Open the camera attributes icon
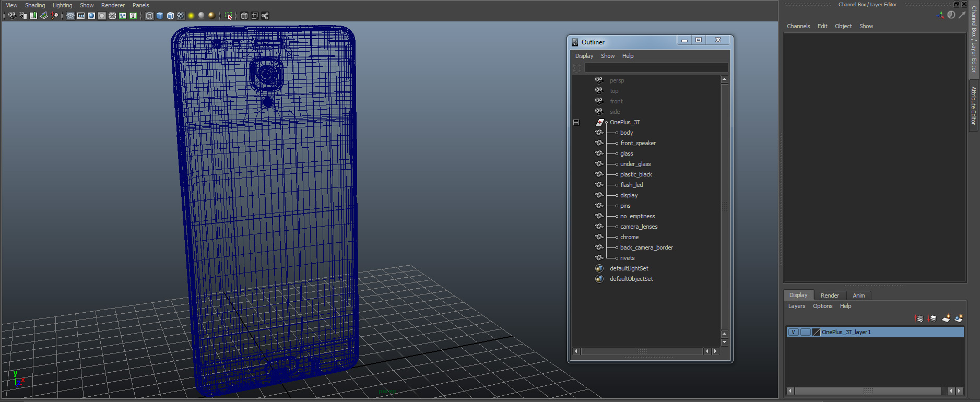 coord(23,16)
